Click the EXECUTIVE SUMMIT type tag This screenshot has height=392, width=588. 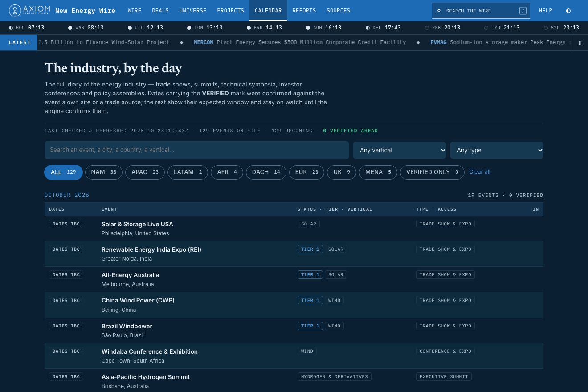444,377
